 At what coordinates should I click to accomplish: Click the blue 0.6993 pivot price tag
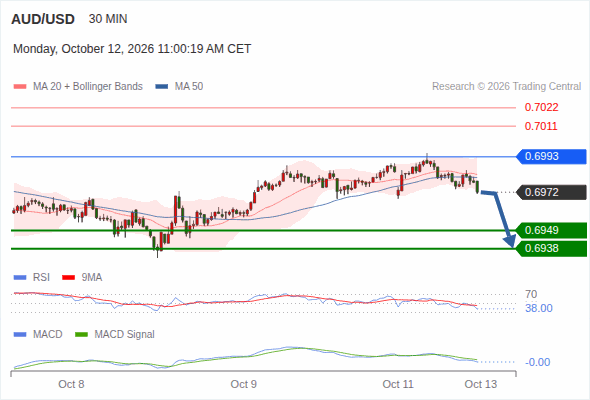pyautogui.click(x=551, y=157)
